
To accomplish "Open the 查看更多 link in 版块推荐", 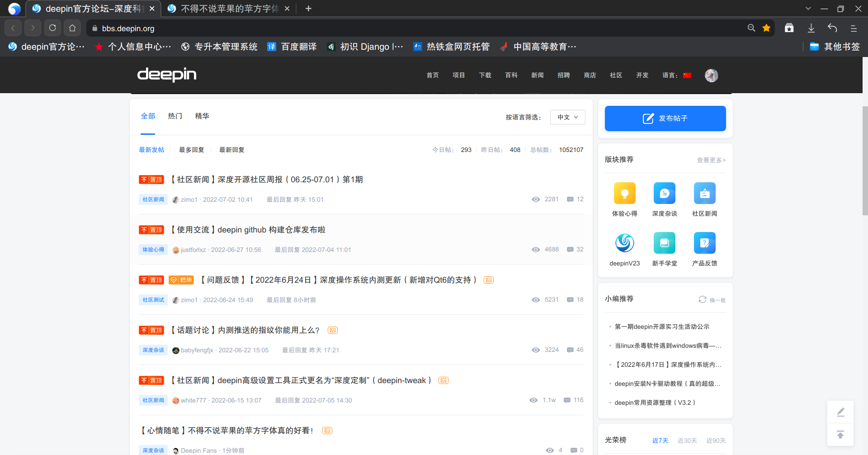I will (x=711, y=160).
